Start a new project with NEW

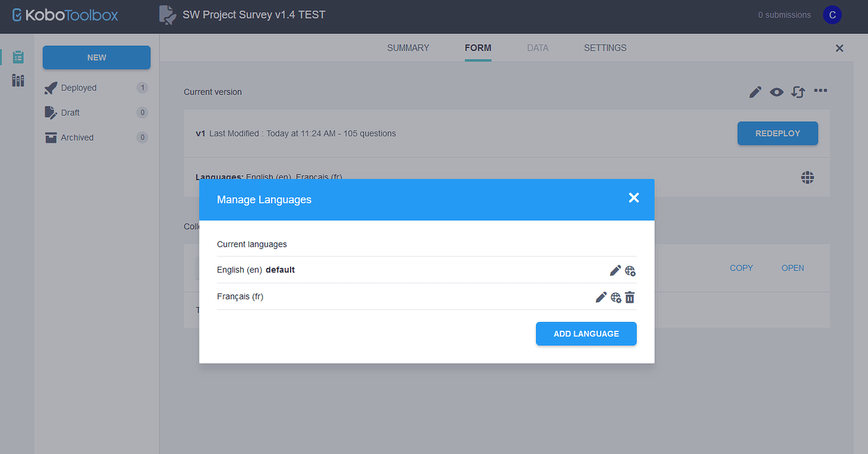(96, 57)
